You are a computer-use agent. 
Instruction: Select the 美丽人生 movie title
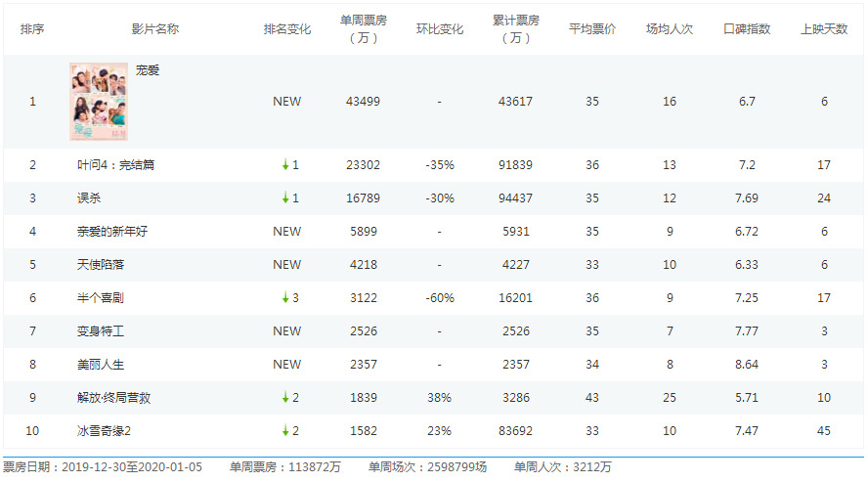(101, 365)
